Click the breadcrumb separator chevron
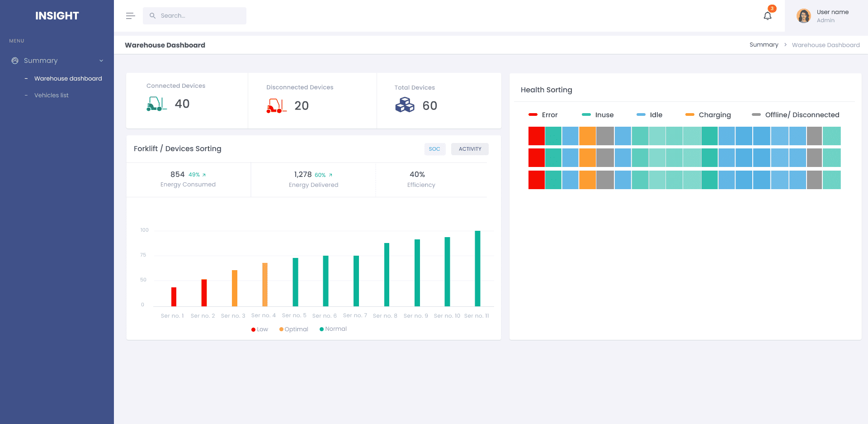 tap(785, 45)
